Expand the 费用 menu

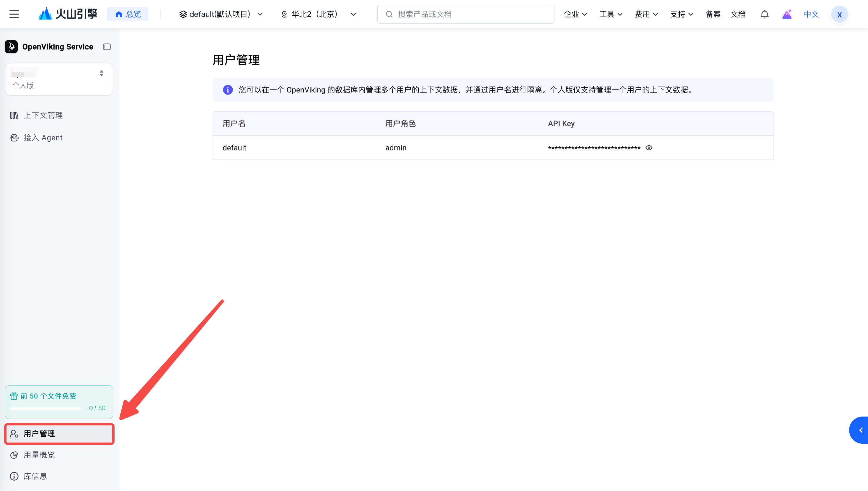(646, 14)
